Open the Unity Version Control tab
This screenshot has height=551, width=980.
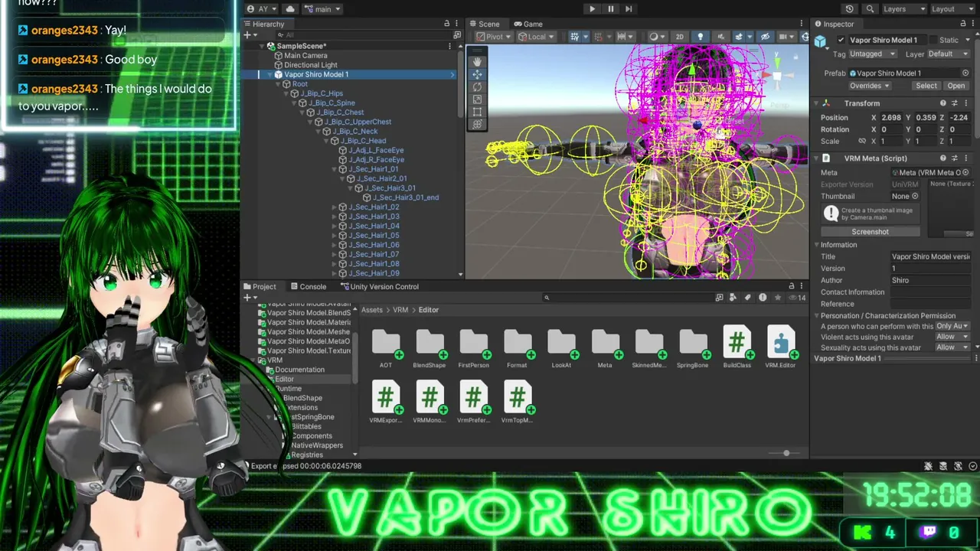379,286
